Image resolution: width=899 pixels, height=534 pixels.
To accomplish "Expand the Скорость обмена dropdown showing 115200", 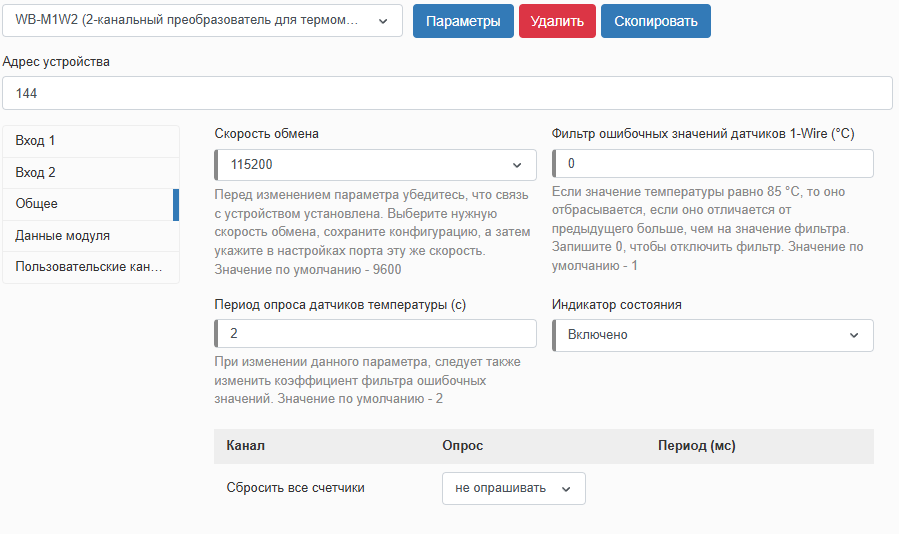I will pos(376,165).
